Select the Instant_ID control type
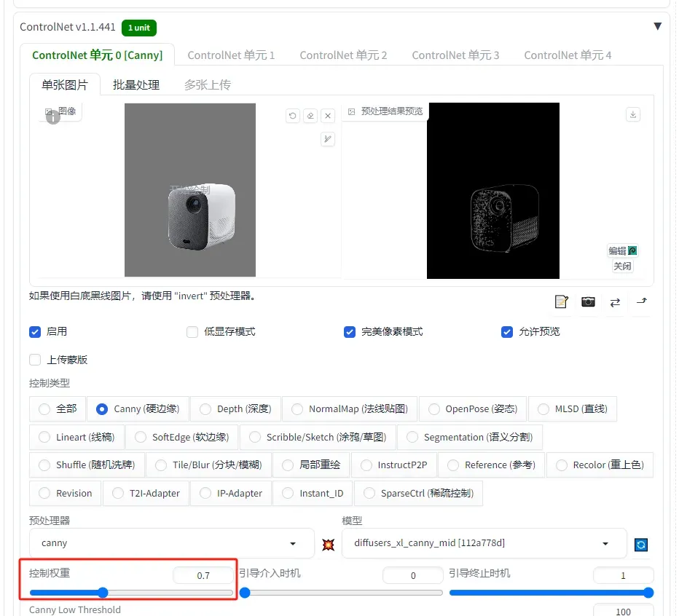Viewport: 679px width, 616px height. point(313,494)
